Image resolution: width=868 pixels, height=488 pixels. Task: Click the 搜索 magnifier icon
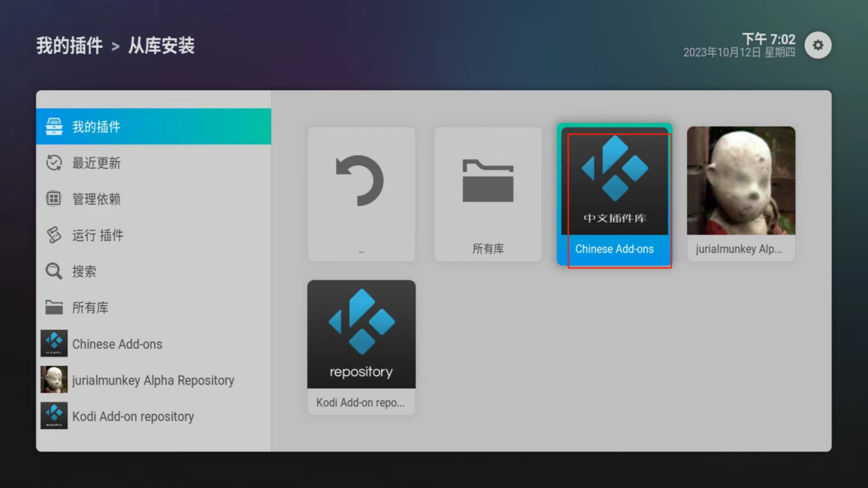coord(53,272)
